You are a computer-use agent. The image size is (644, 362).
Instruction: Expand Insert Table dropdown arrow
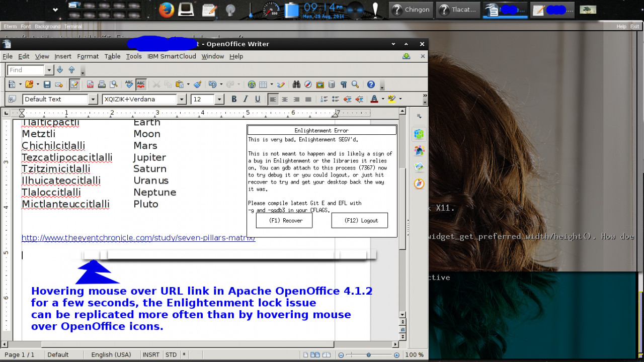(272, 84)
